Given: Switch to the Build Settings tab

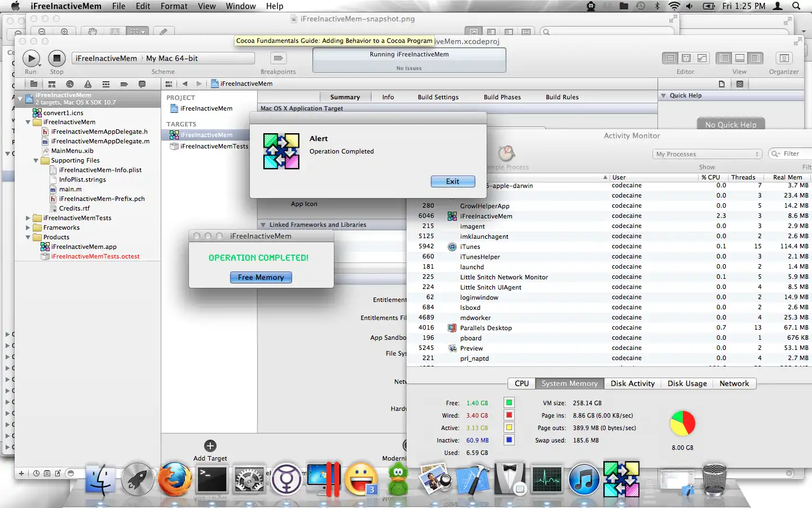Looking at the screenshot, I should [x=438, y=97].
